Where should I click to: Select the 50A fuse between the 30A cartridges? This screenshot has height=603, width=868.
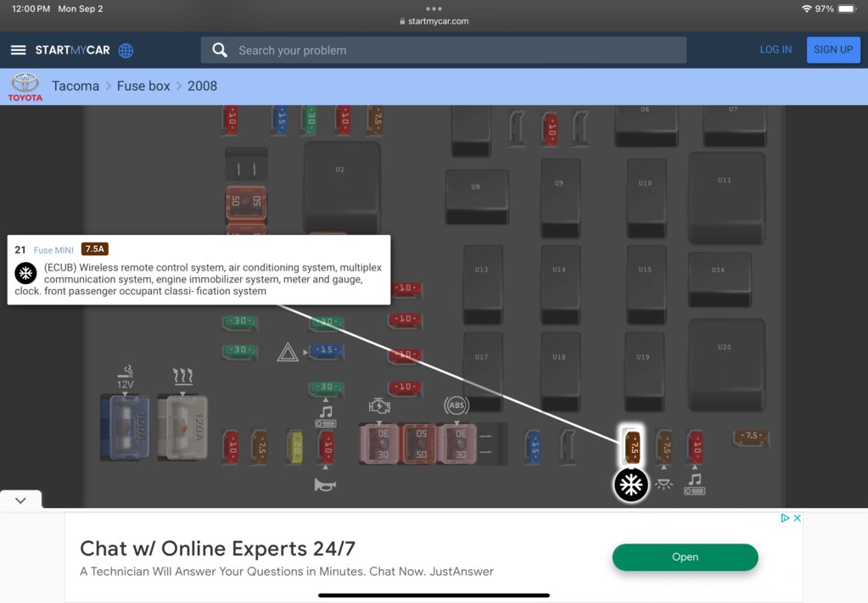click(419, 444)
